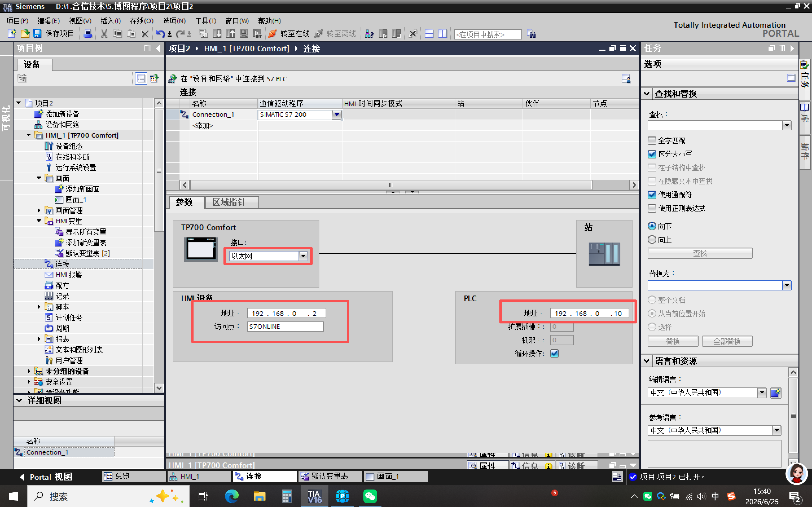
Task: Undo the last action
Action: click(x=160, y=34)
